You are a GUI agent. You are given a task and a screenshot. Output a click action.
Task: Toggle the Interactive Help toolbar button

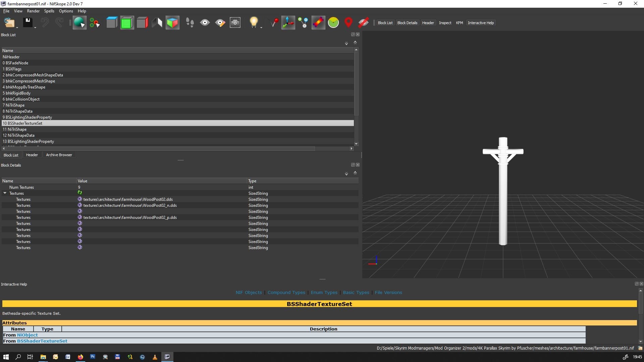(x=481, y=23)
